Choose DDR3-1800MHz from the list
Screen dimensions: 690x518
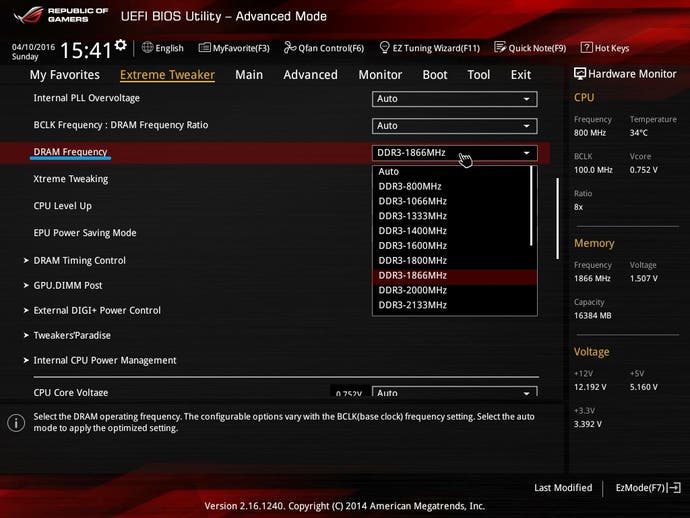(455, 261)
